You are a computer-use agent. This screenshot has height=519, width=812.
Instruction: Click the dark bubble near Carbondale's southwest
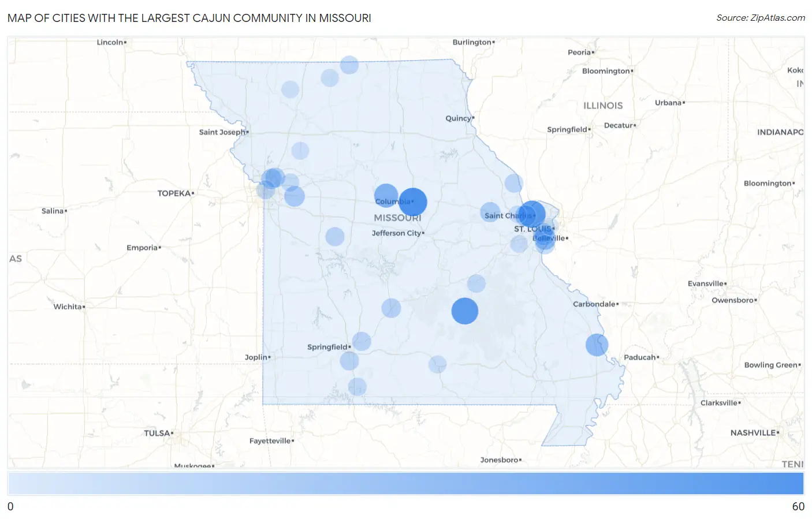pos(597,345)
